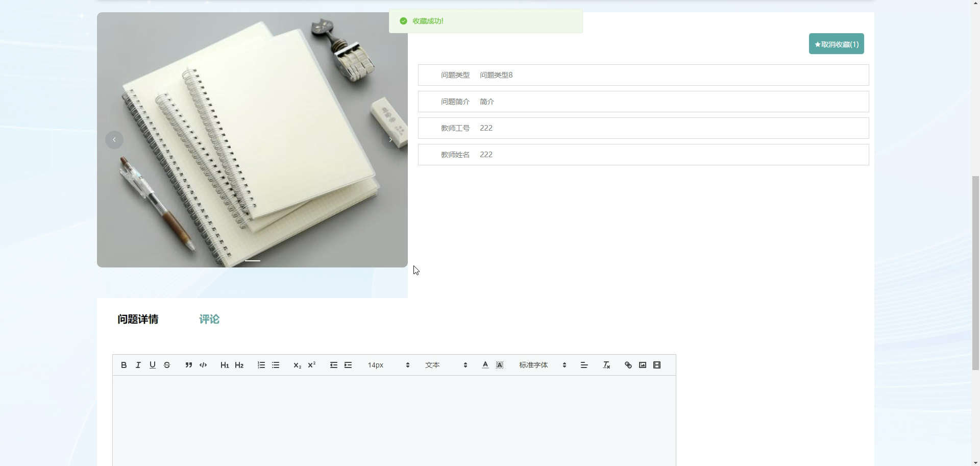
Task: Click the 教师工号 value 222
Action: point(486,128)
